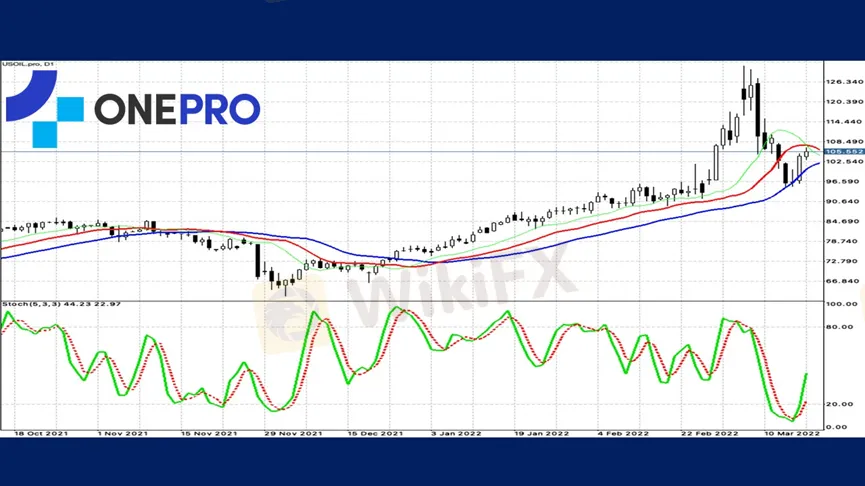Click the 78.740 price axis label
This screenshot has width=865, height=486.
coord(843,241)
